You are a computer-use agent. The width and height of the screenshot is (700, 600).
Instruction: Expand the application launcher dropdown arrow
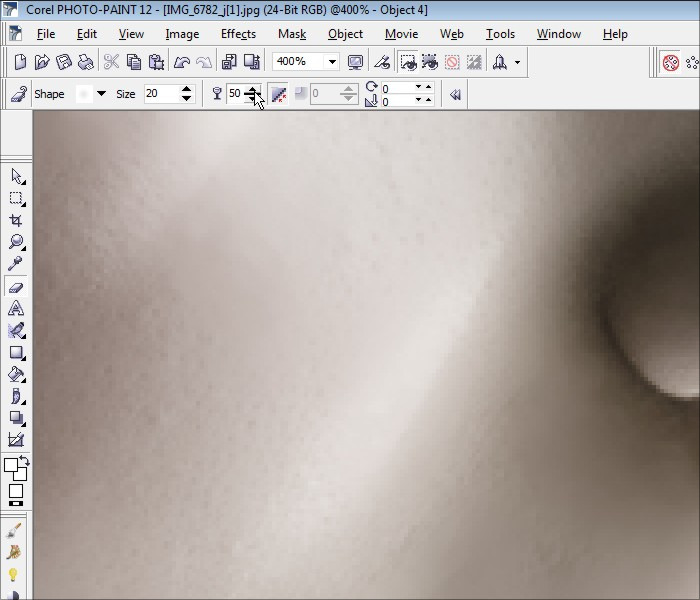tap(517, 62)
